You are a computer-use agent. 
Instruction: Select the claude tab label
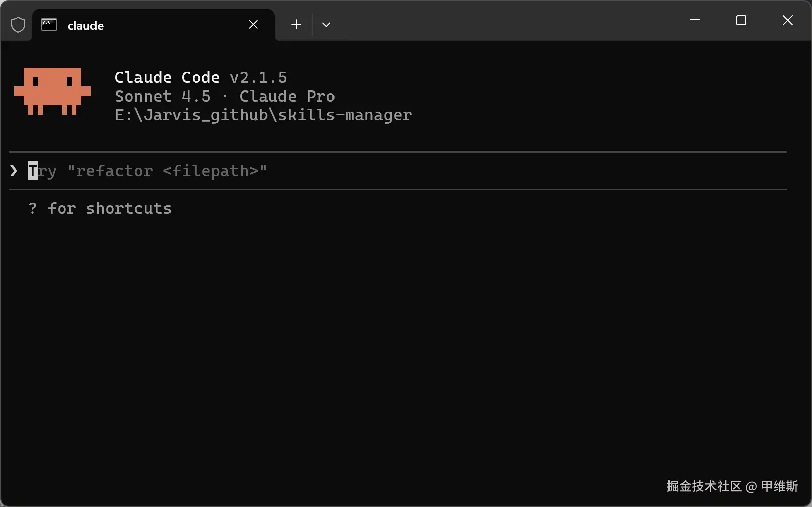coord(85,26)
